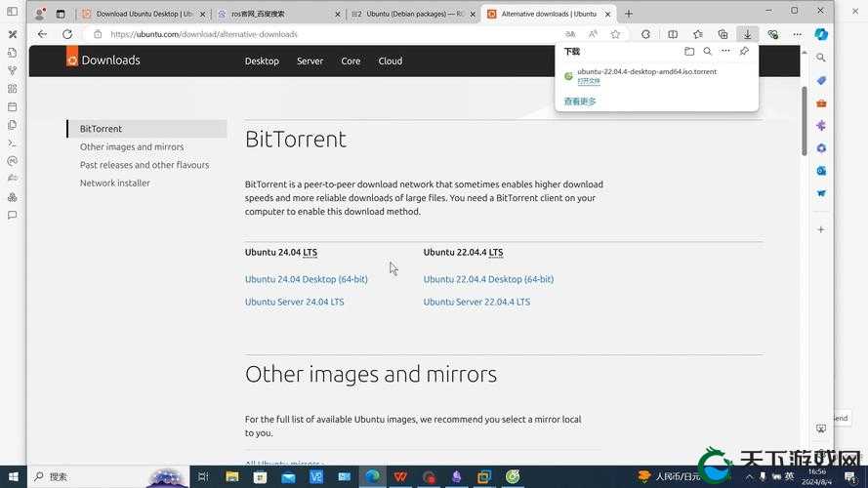Open Edge Settings and more menu
The image size is (868, 488).
[797, 34]
